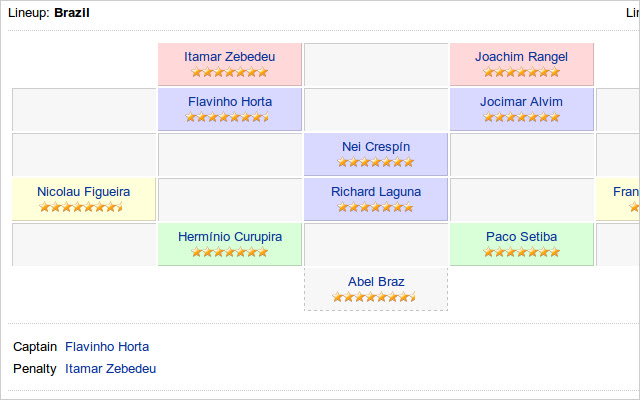The image size is (640, 400).
Task: Open Itamar Zebedeu player link in lineup grid
Action: tap(229, 57)
